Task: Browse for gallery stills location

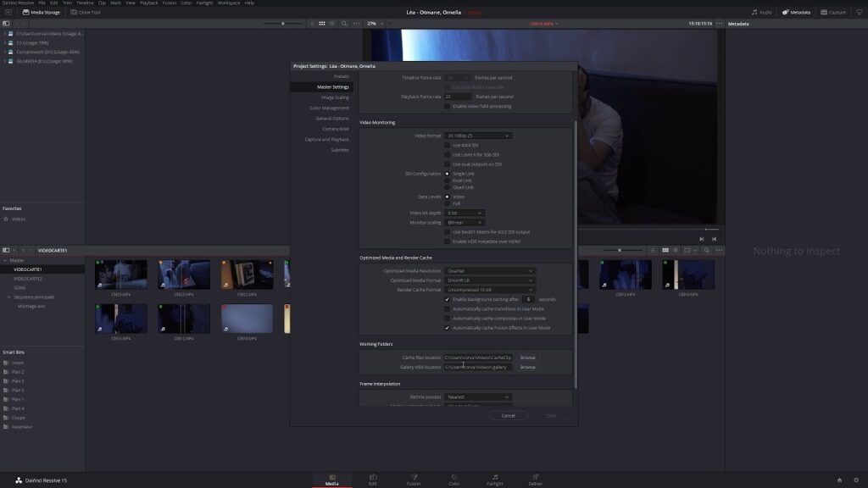Action: click(527, 367)
